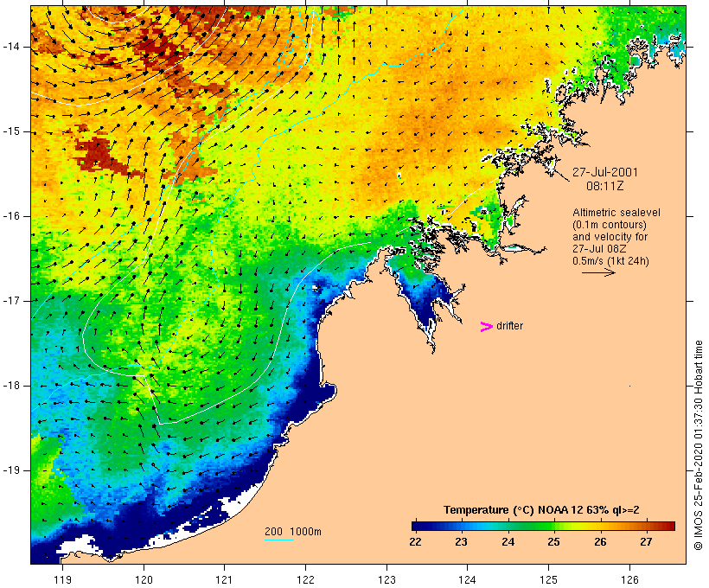The width and height of the screenshot is (709, 588).
Task: Click the 'drifter' legend label
Action: click(509, 326)
